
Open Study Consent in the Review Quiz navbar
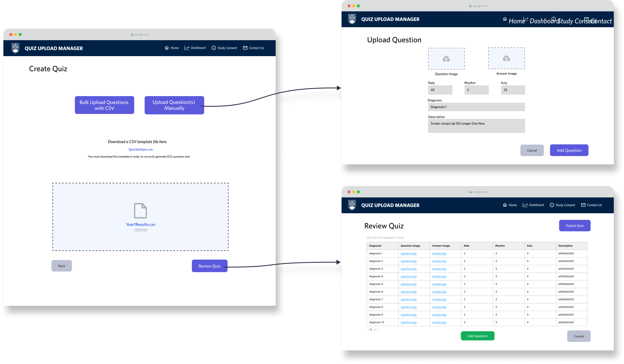(565, 205)
